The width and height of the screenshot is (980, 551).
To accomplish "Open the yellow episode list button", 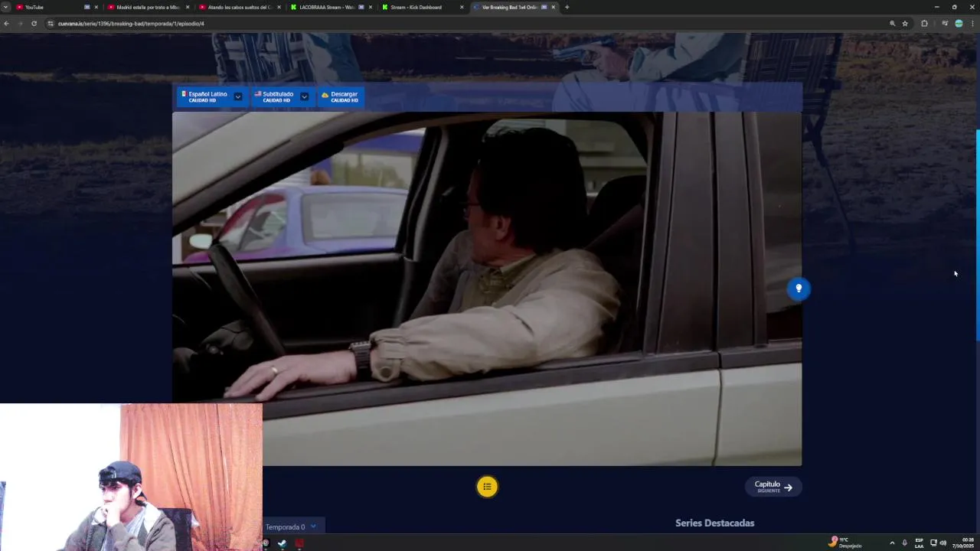I will (x=487, y=487).
